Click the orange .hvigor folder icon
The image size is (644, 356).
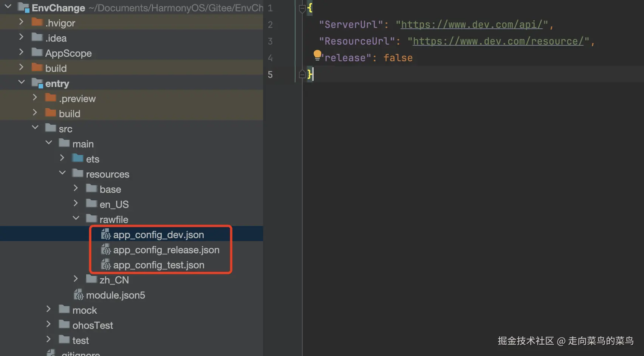pos(37,22)
